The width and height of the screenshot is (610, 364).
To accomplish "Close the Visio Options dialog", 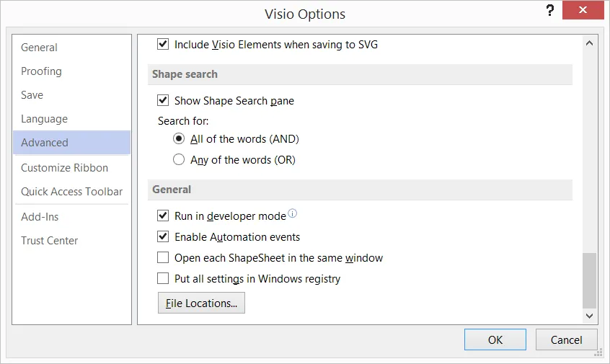I will (x=583, y=10).
